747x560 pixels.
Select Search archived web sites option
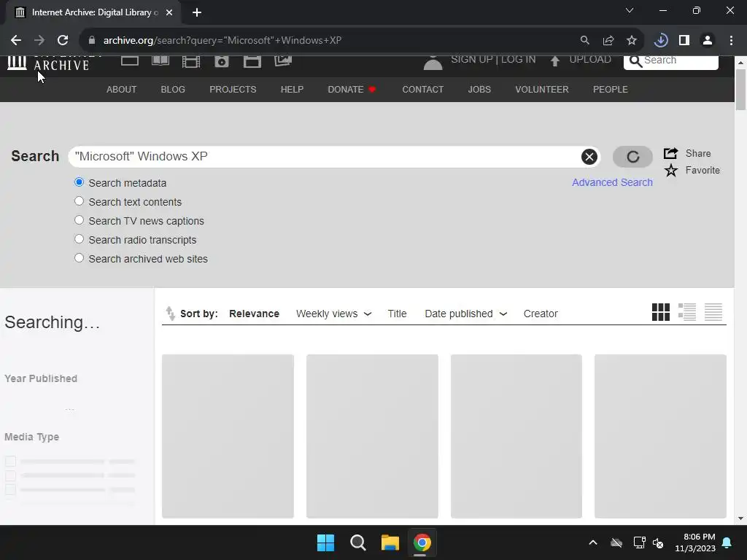point(79,259)
